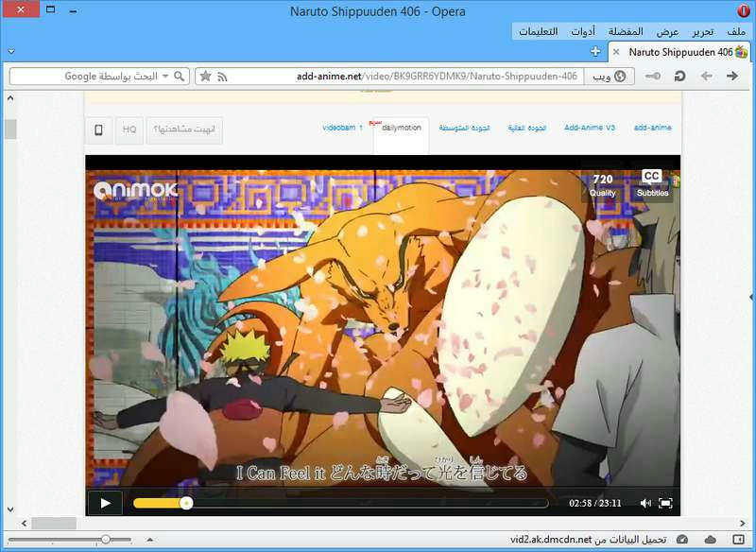The height and width of the screenshot is (552, 756).
Task: Open the التعليمات menu
Action: (x=539, y=32)
